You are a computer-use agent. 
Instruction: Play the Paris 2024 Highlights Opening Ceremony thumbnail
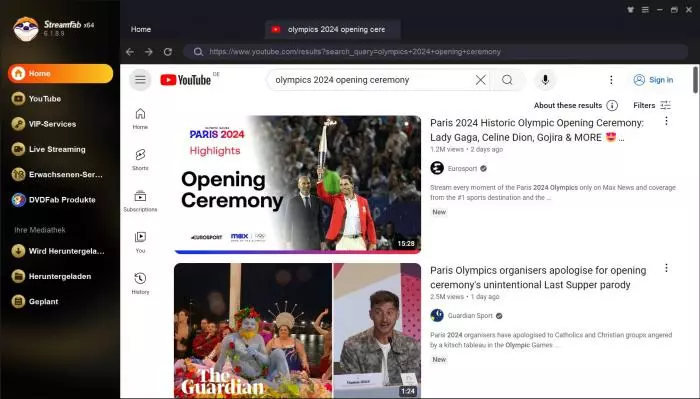point(297,184)
